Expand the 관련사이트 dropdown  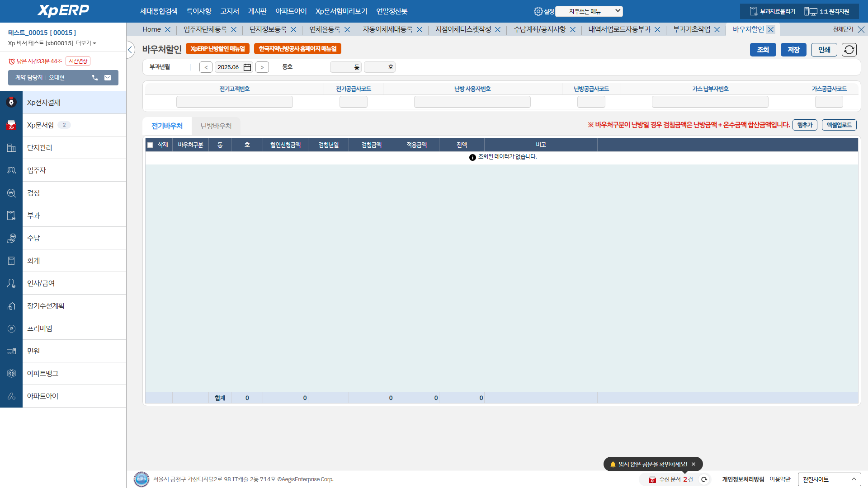pyautogui.click(x=829, y=479)
